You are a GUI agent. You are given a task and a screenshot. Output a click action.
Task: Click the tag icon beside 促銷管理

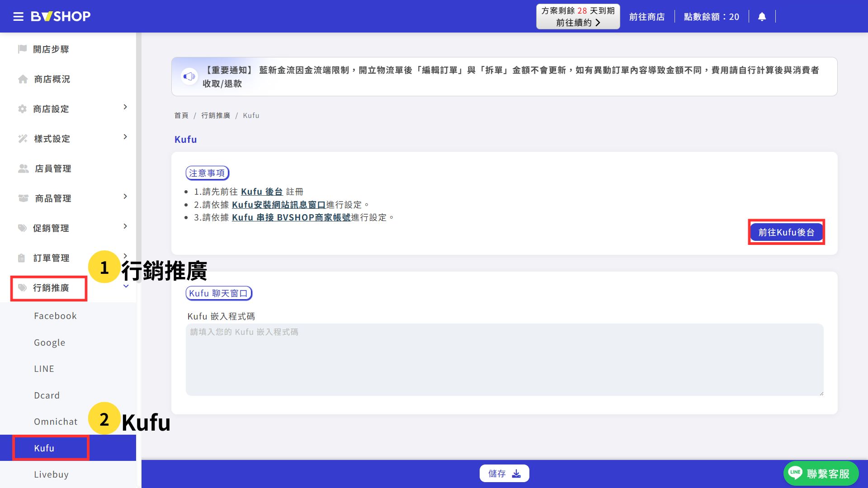coord(22,228)
